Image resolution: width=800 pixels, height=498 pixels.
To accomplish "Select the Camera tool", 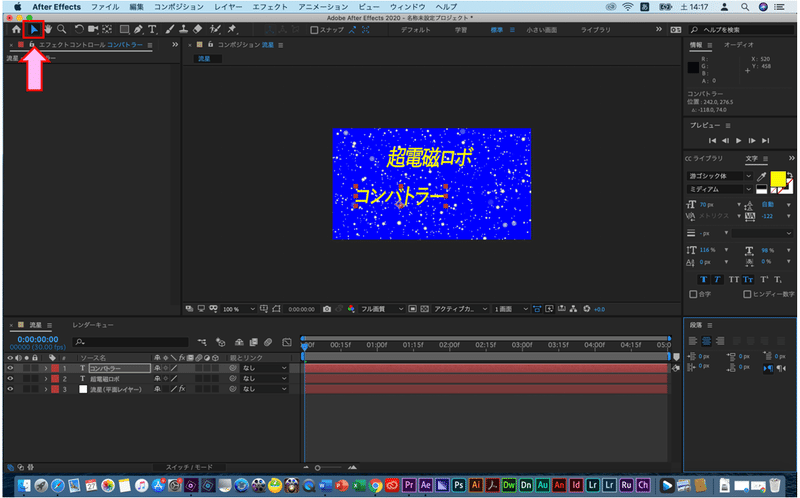I will [x=93, y=30].
